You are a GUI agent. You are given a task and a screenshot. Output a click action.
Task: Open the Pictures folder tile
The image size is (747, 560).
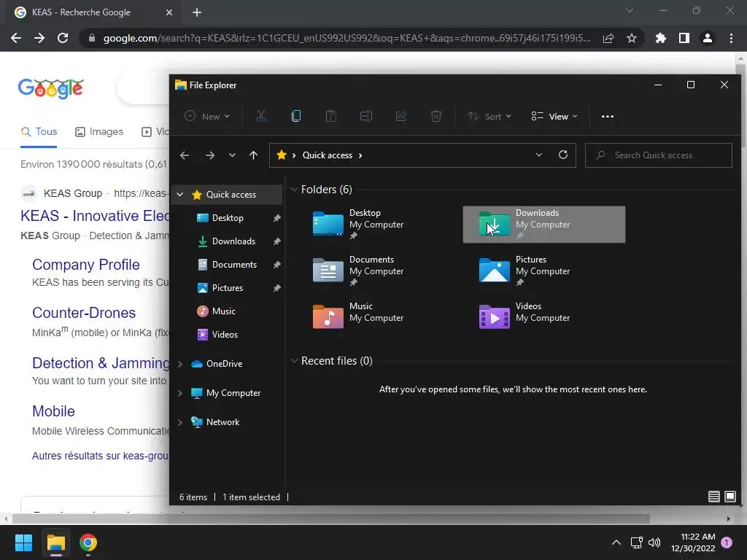(x=544, y=271)
